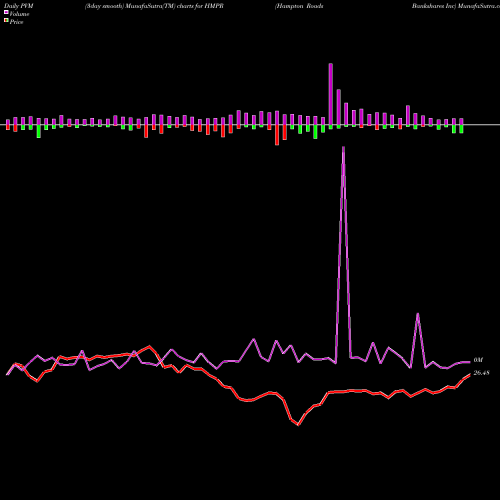Click the highest peak of the magenta volume line
This screenshot has height=500, width=500.
click(343, 147)
